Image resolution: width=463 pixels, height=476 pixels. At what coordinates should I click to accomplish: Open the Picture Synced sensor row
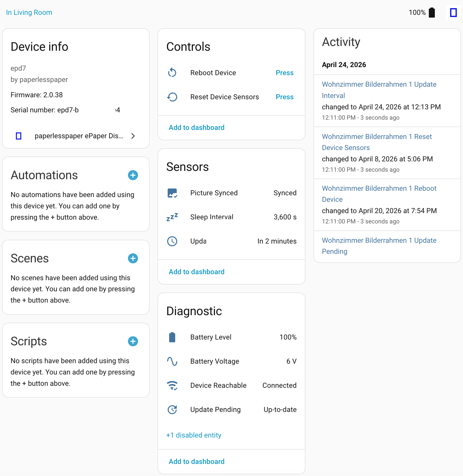231,193
